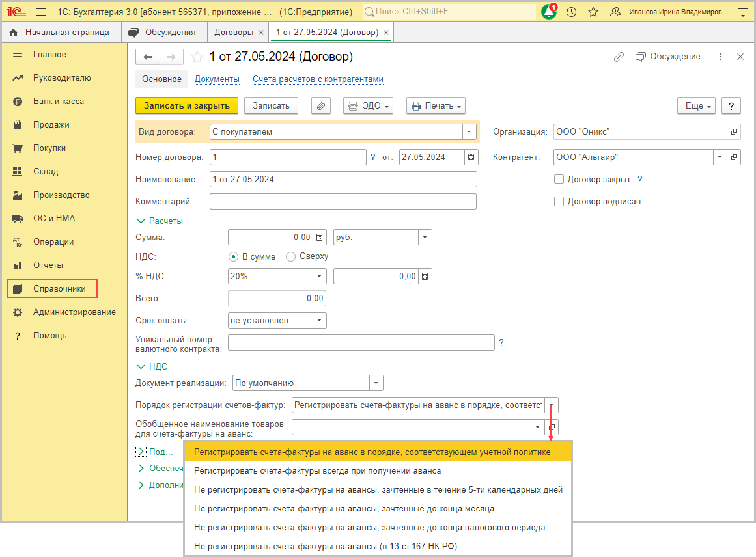Image resolution: width=756 pixels, height=557 pixels.
Task: Open the ЭДО dropdown button
Action: click(x=368, y=105)
